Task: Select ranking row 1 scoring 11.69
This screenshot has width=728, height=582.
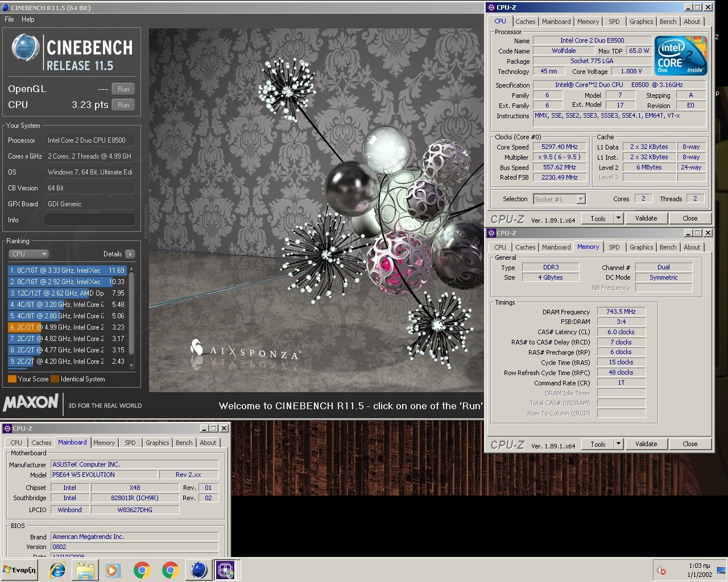Action: 68,271
